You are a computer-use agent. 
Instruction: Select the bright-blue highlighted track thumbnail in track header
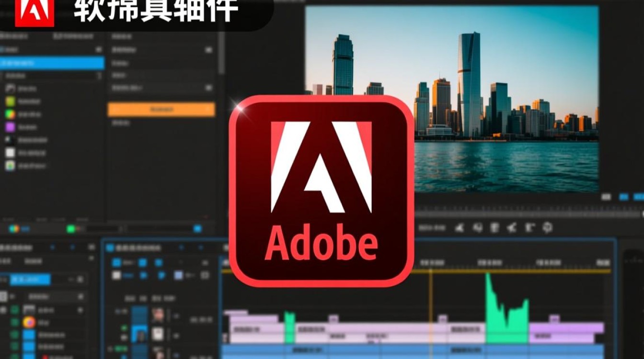140,334
